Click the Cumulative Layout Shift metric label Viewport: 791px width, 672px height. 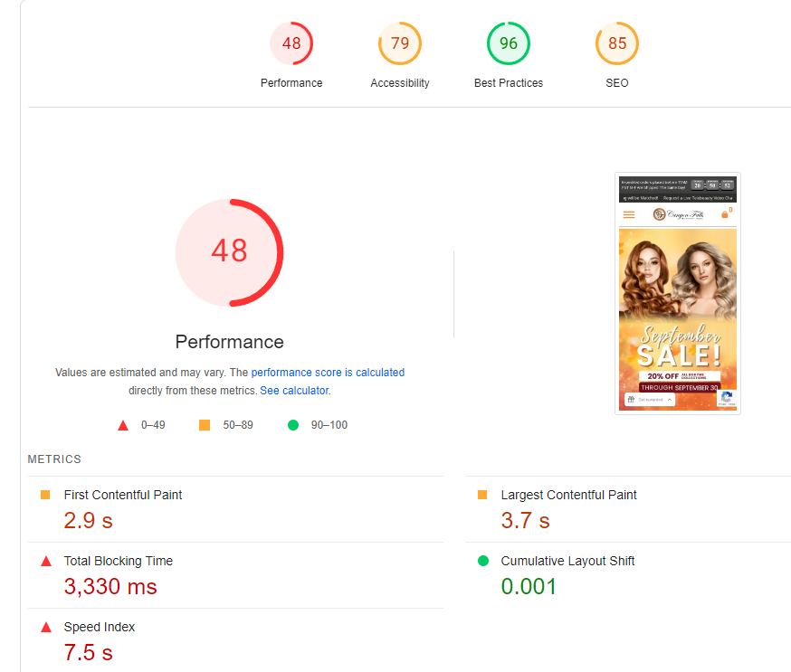coord(567,561)
